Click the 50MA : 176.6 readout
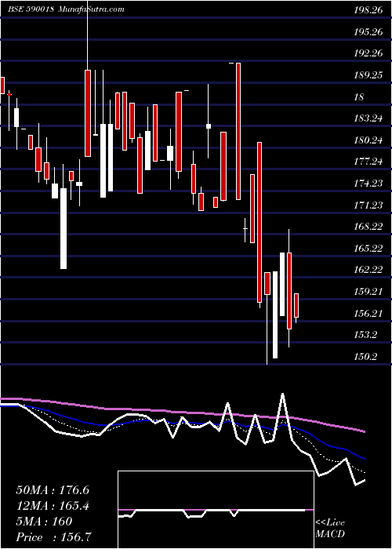Image resolution: width=392 pixels, height=549 pixels. click(53, 490)
